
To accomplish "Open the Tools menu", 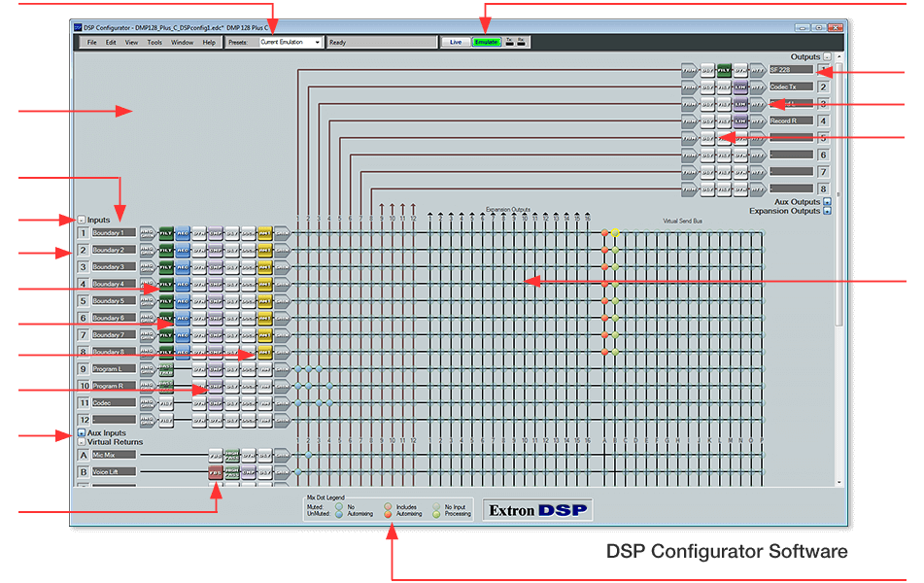I will tap(154, 43).
